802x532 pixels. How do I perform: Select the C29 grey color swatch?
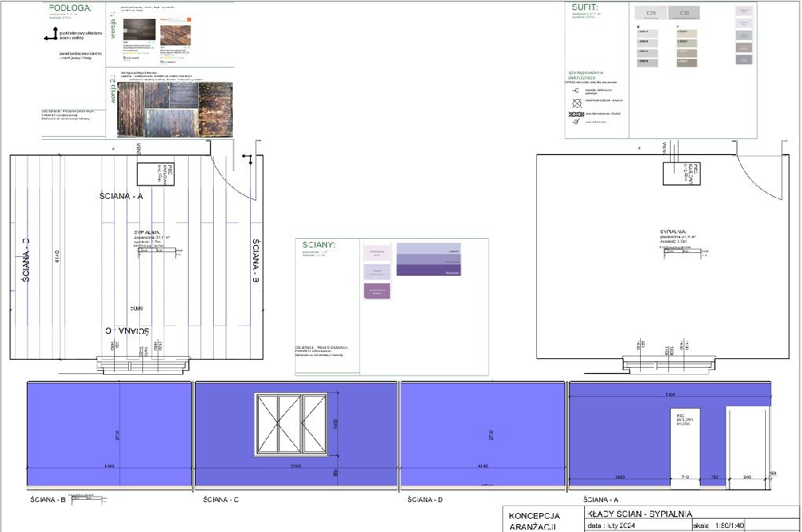coord(651,13)
